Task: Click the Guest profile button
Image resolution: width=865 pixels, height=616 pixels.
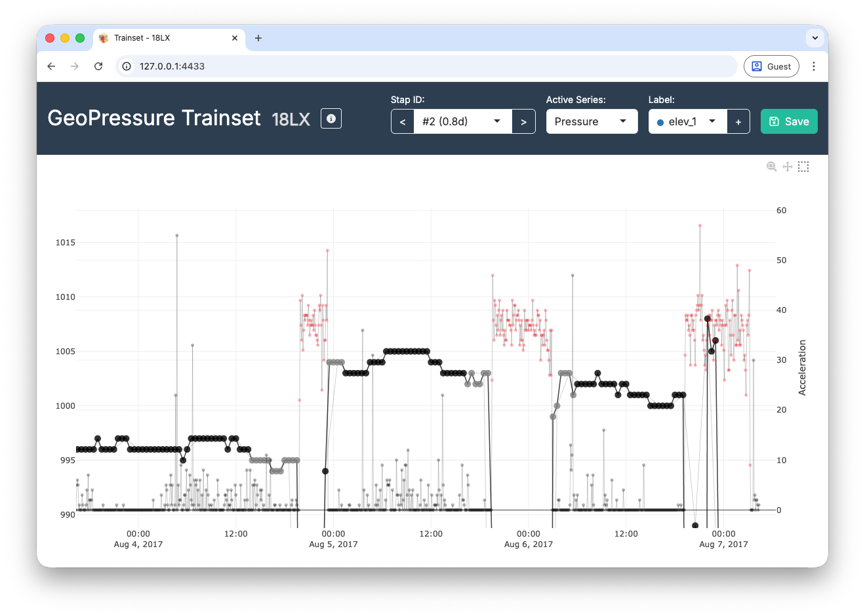Action: [x=771, y=66]
